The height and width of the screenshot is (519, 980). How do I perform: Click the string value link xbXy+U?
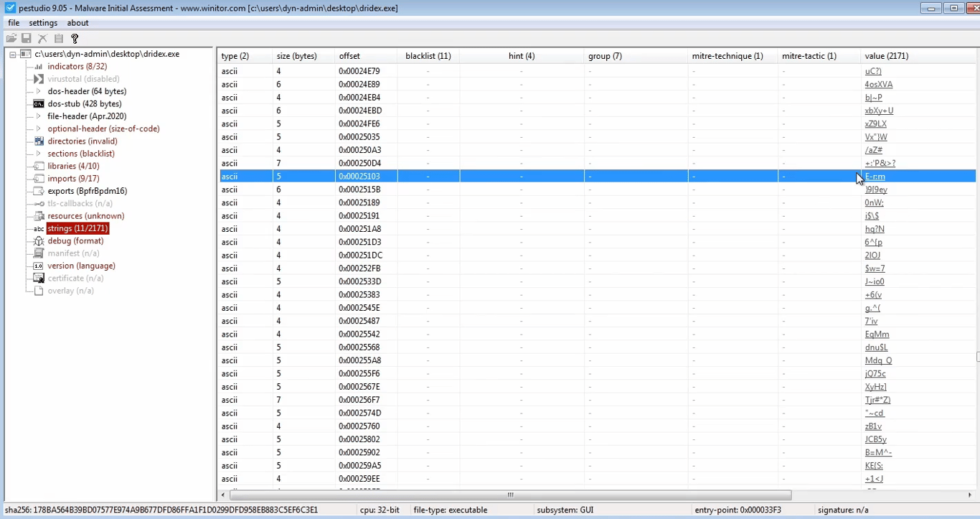click(x=879, y=111)
